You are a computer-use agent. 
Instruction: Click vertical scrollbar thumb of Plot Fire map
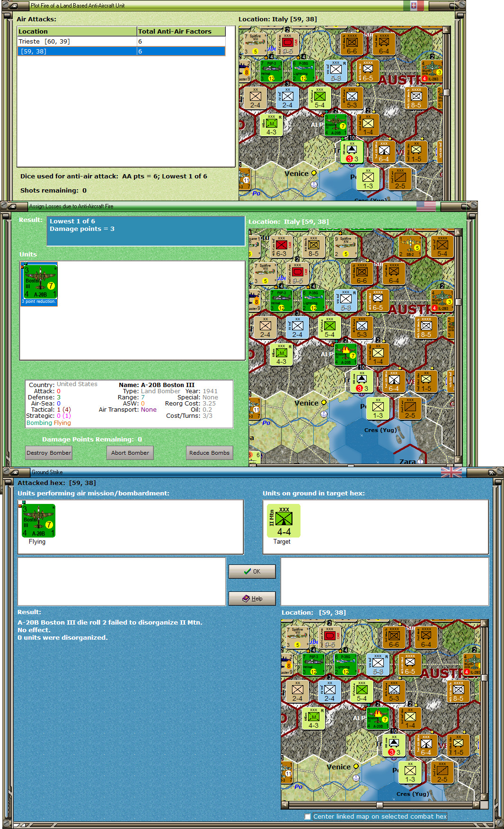click(x=446, y=93)
